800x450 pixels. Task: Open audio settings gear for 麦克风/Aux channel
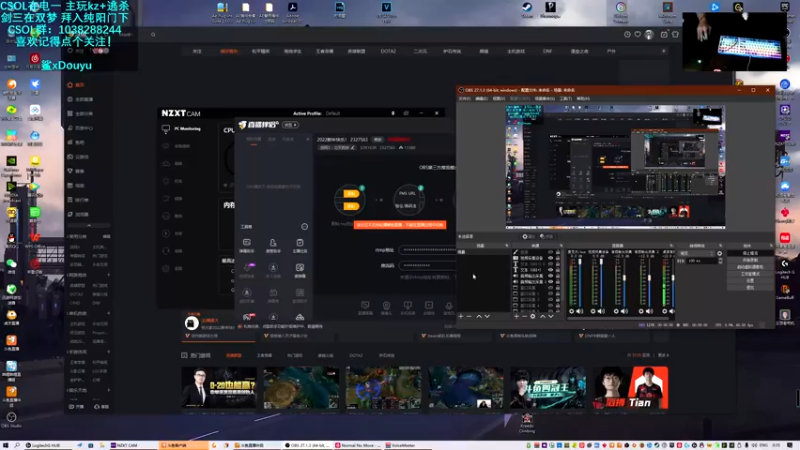pos(572,311)
